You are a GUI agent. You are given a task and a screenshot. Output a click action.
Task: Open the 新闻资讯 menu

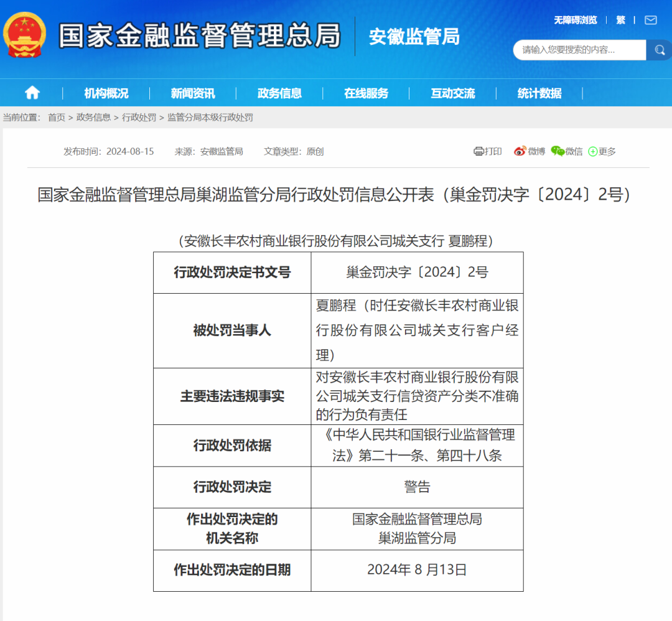[193, 93]
